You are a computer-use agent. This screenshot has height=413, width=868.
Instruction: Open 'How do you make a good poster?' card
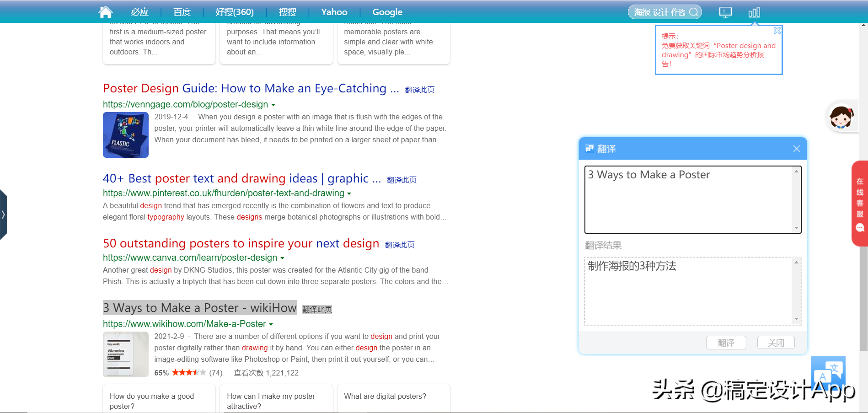click(159, 399)
